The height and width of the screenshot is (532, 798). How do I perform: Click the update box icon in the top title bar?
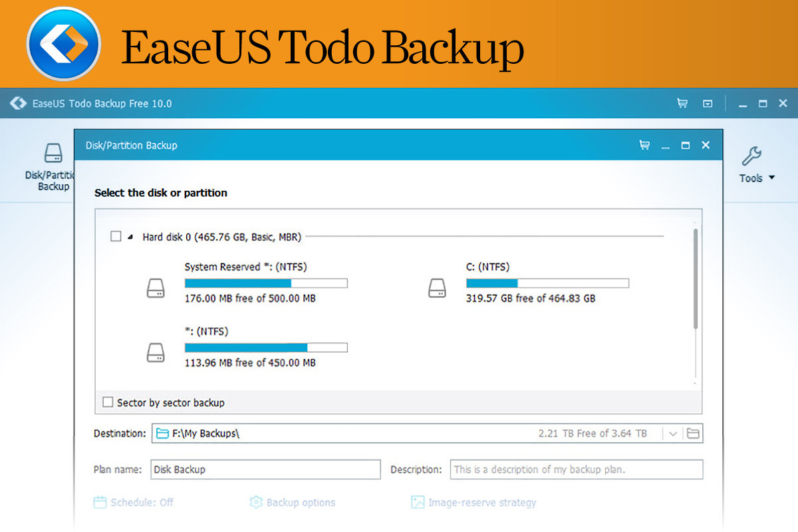[x=708, y=103]
